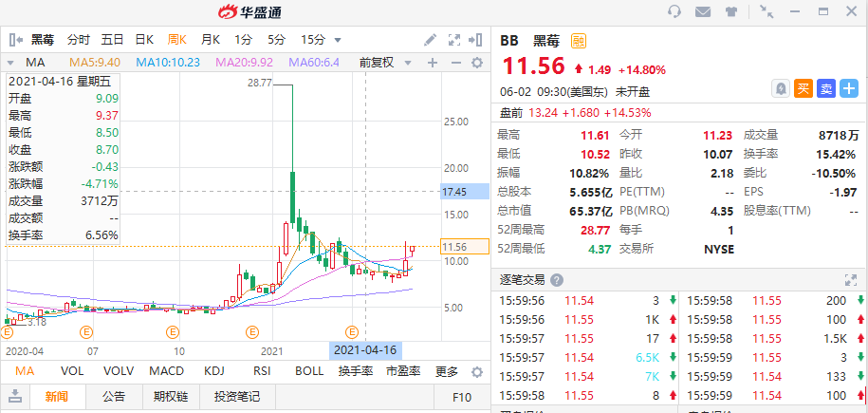Select the pencil drawing tool

coord(430,40)
